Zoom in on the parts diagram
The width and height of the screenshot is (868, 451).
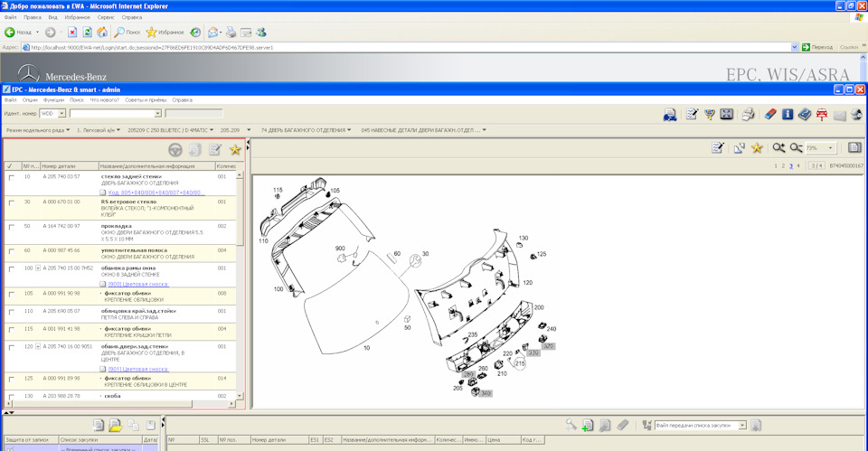(x=778, y=147)
